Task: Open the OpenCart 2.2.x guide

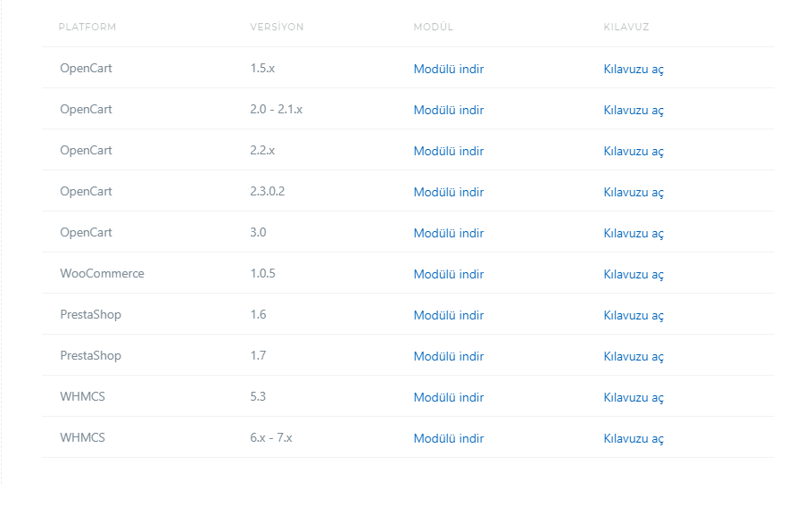Action: click(x=634, y=151)
